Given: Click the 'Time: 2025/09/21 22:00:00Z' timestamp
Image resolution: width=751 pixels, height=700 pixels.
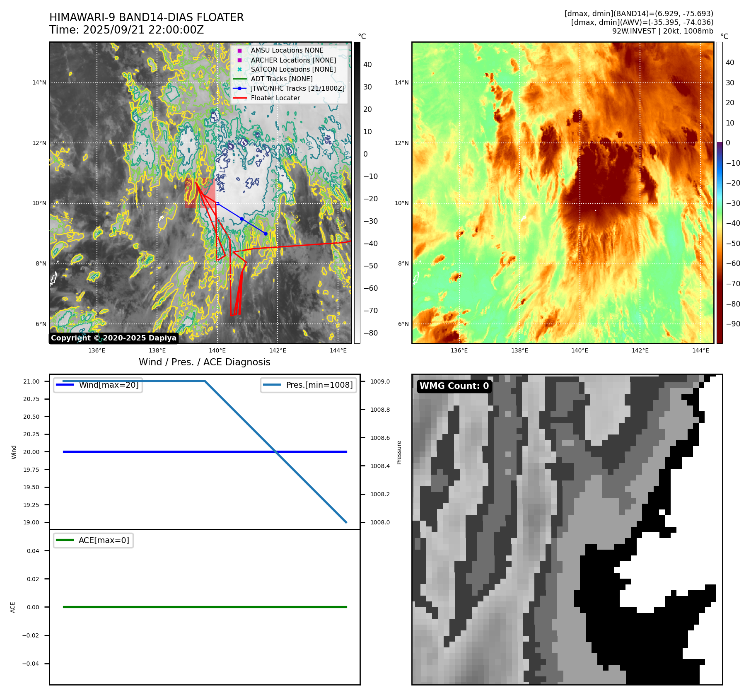Looking at the screenshot, I should point(127,30).
